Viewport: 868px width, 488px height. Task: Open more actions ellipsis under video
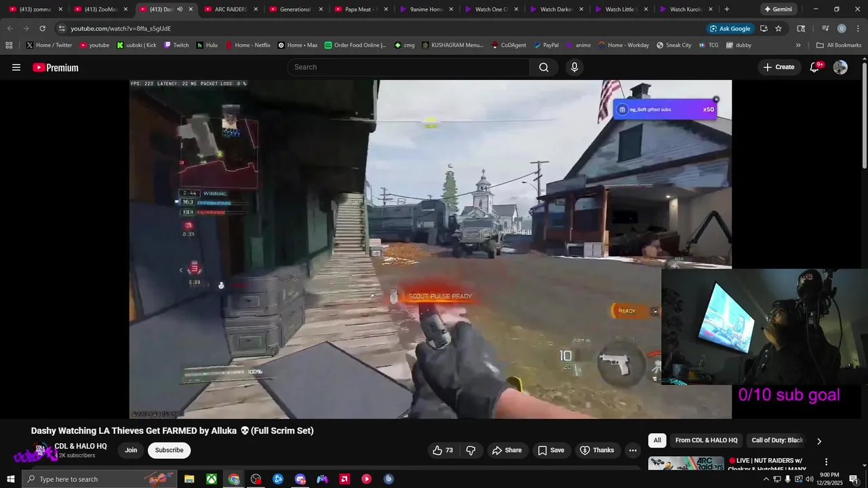click(x=632, y=450)
